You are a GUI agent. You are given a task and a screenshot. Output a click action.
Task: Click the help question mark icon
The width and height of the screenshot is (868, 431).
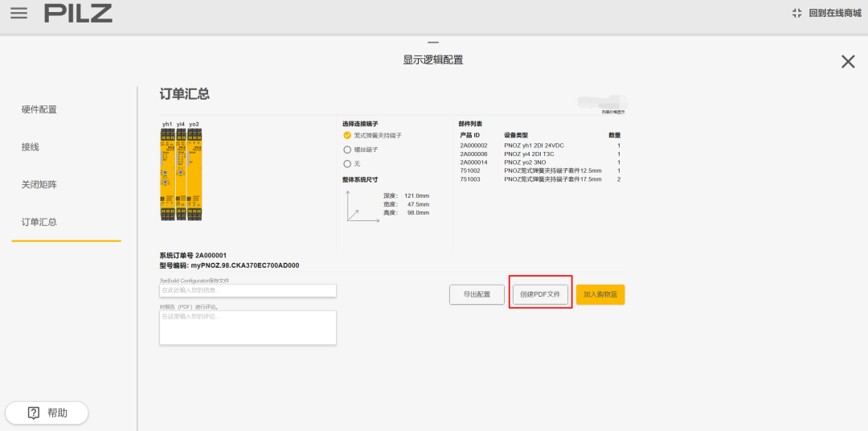click(x=34, y=413)
